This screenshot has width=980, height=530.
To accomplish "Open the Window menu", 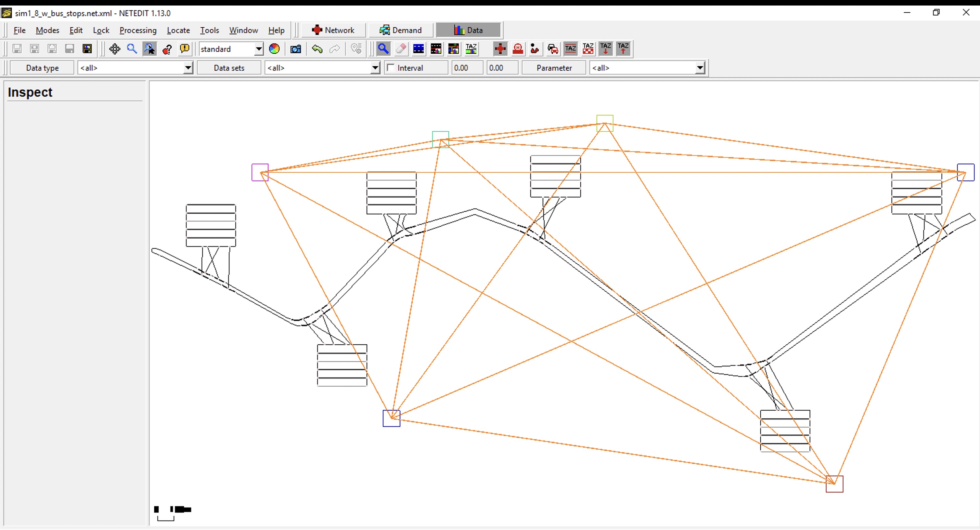I will (243, 30).
